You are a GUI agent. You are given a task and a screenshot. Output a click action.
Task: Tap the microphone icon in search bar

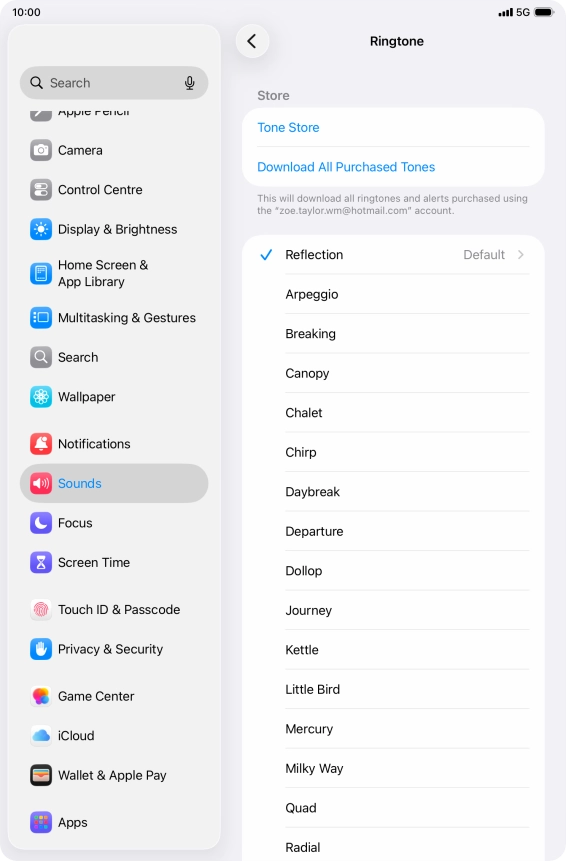[x=189, y=83]
